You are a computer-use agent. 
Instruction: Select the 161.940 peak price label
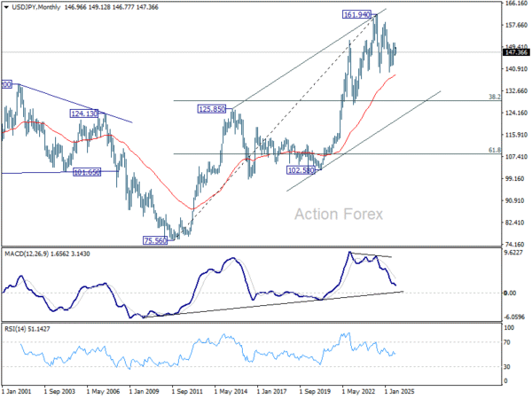point(356,14)
